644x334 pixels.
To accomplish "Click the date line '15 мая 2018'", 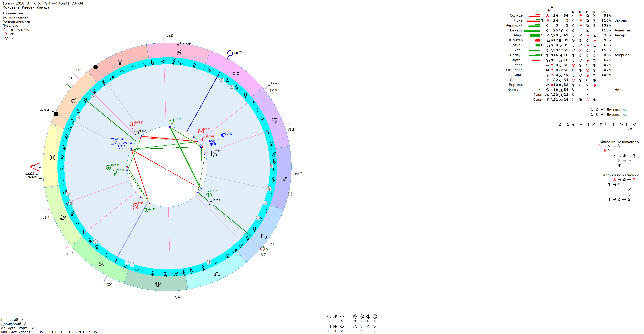I will pyautogui.click(x=14, y=3).
